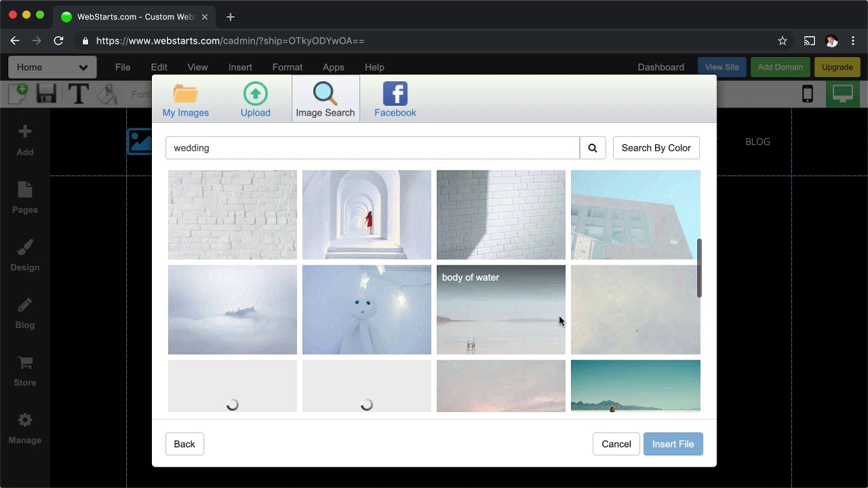Open the Help menu
The height and width of the screenshot is (488, 868).
pos(374,67)
